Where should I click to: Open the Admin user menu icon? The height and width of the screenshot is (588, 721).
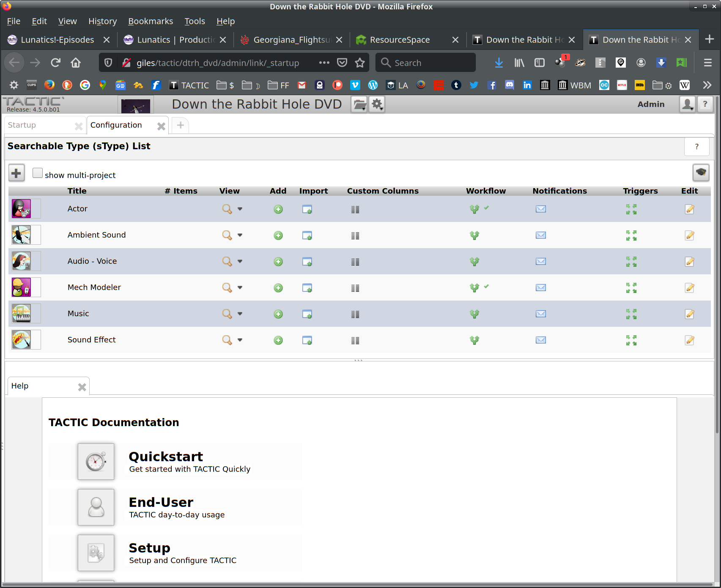click(x=687, y=104)
